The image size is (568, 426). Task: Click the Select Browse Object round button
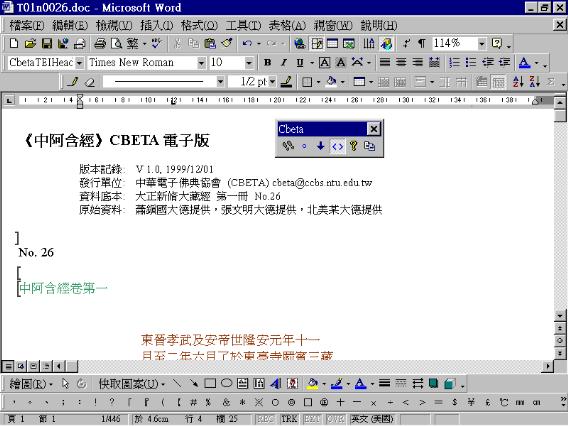(x=560, y=341)
